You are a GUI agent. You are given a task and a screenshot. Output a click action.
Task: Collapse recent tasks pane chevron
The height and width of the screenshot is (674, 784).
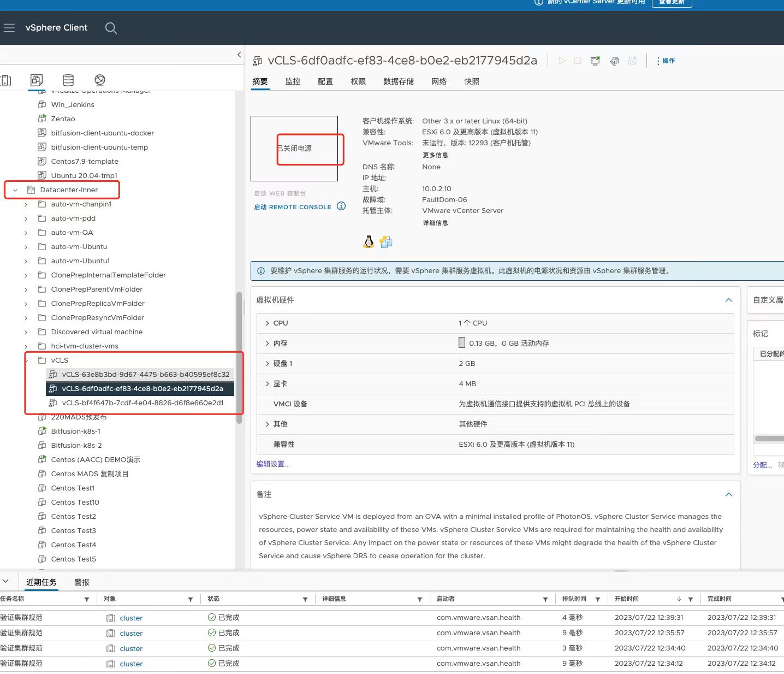tap(5, 582)
